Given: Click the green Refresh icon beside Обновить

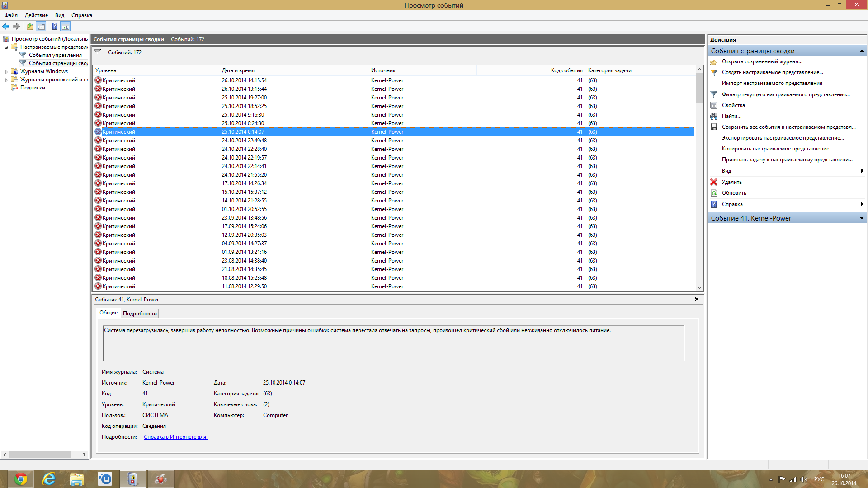Looking at the screenshot, I should pos(714,193).
